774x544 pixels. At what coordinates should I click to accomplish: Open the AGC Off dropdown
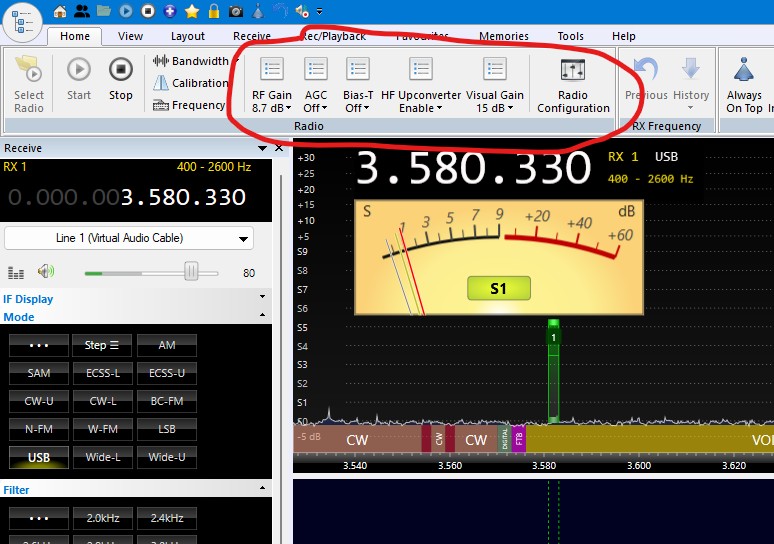tap(315, 84)
